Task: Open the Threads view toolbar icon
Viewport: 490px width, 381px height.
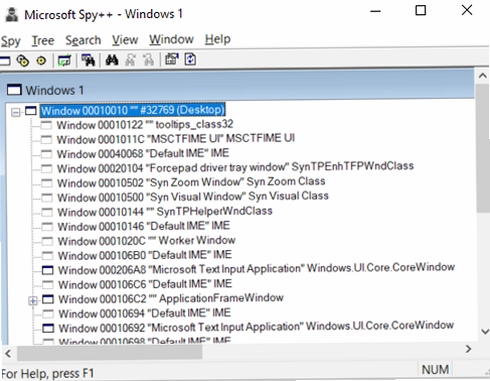Action: [x=41, y=61]
